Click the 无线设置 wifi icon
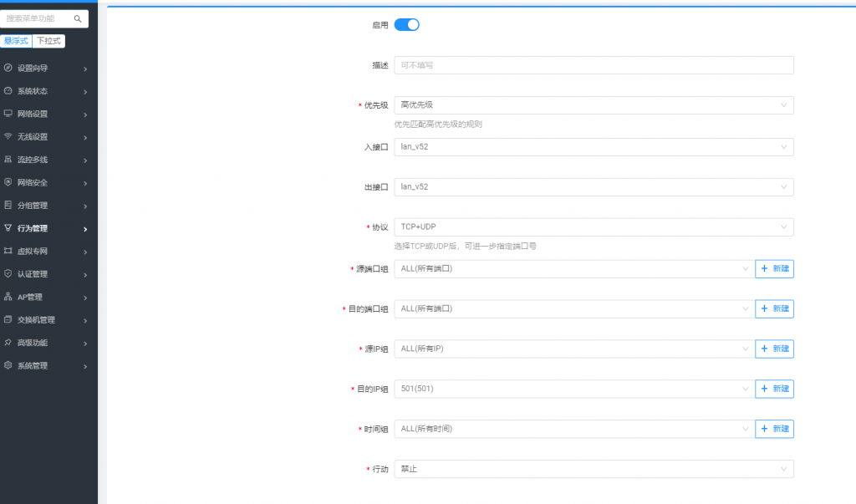 (x=8, y=136)
